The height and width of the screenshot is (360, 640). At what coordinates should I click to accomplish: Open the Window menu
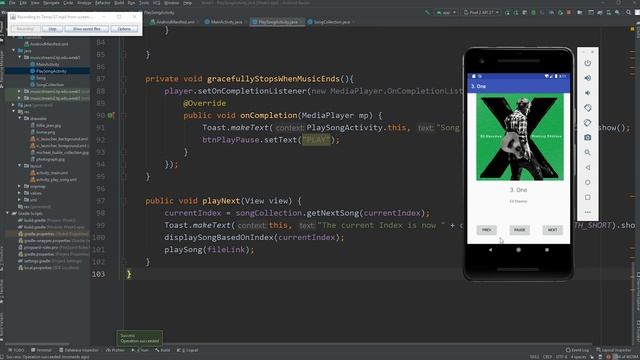[171, 3]
